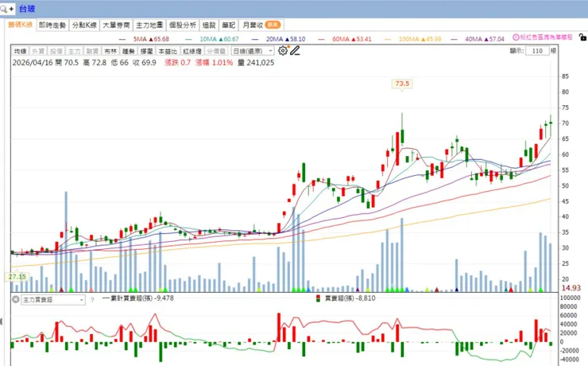Click the pink info circle icon
Image resolution: width=588 pixels, height=366 pixels.
(516, 37)
